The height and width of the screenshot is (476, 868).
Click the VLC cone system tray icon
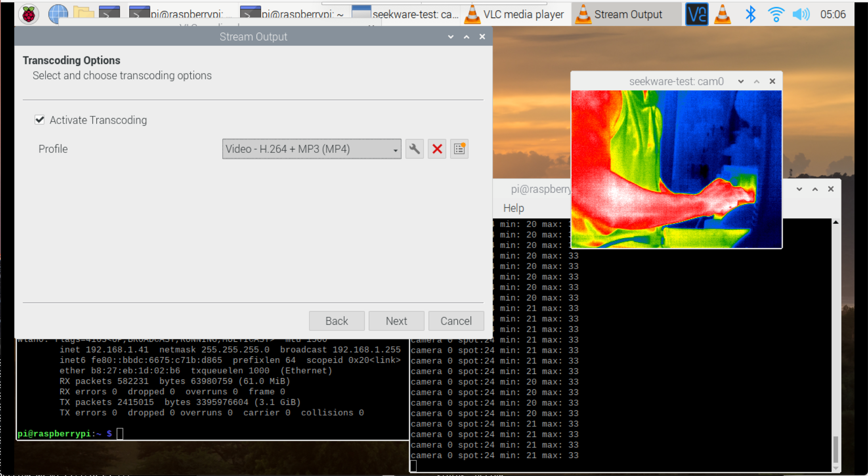coord(723,14)
